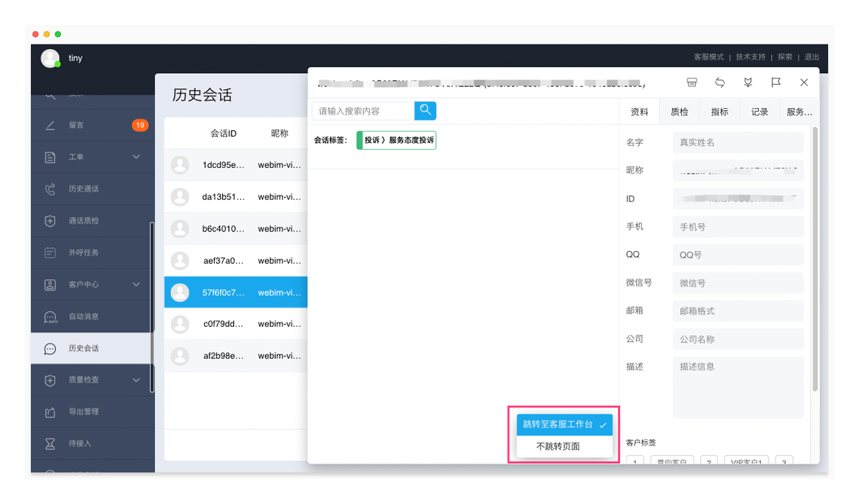859x504 pixels.
Task: Click the archive box icon in dialog header
Action: pyautogui.click(x=691, y=83)
